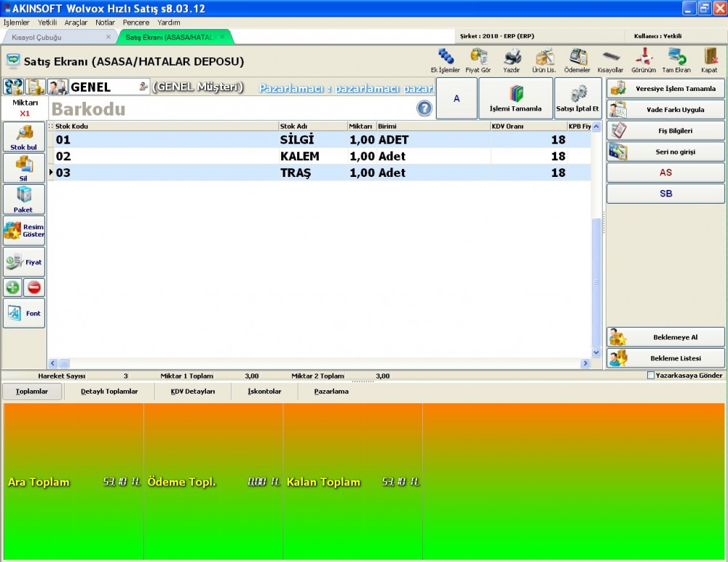Viewport: 728px width, 562px height.
Task: Close the sales screen with Kapat
Action: point(709,61)
